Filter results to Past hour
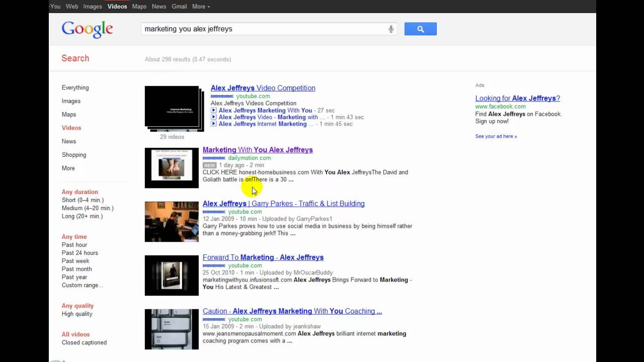The image size is (644, 362). click(x=74, y=245)
